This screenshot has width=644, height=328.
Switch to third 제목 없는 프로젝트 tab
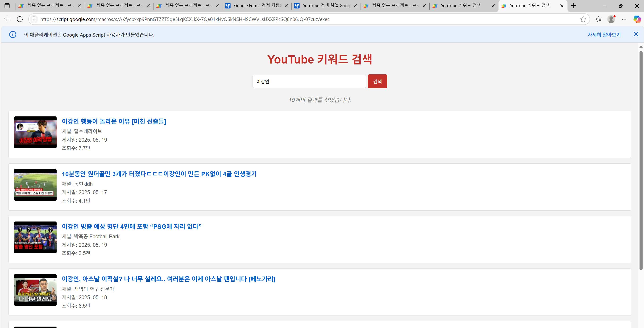pyautogui.click(x=188, y=5)
